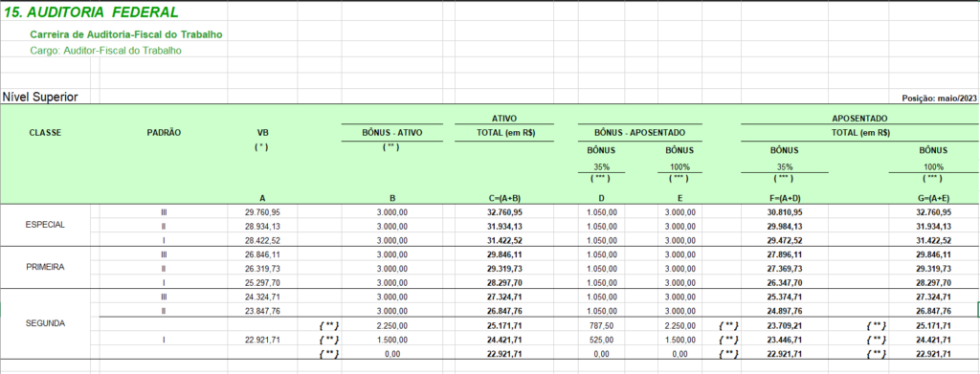Click the 'SEGUNDA' class cell

45,324
